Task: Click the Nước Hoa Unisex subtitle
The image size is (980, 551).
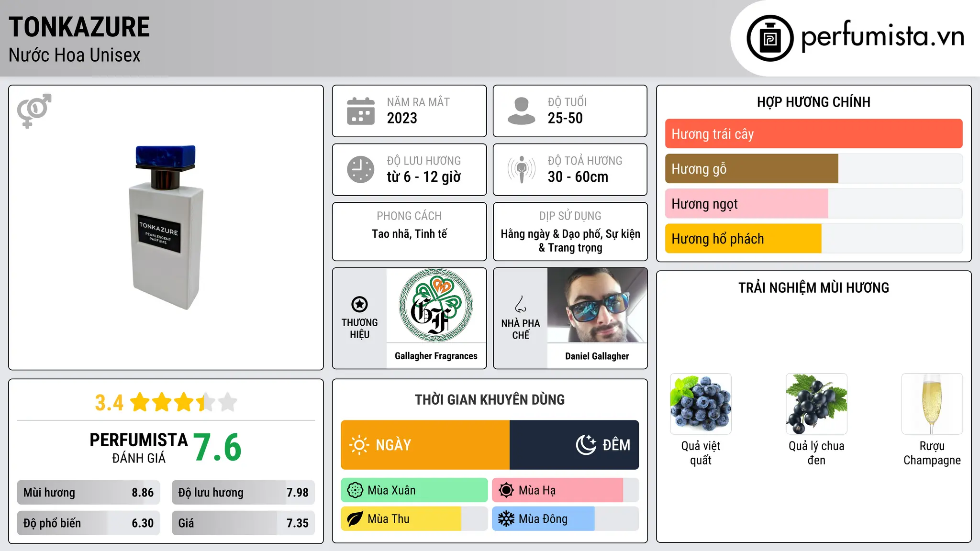Action: point(75,55)
